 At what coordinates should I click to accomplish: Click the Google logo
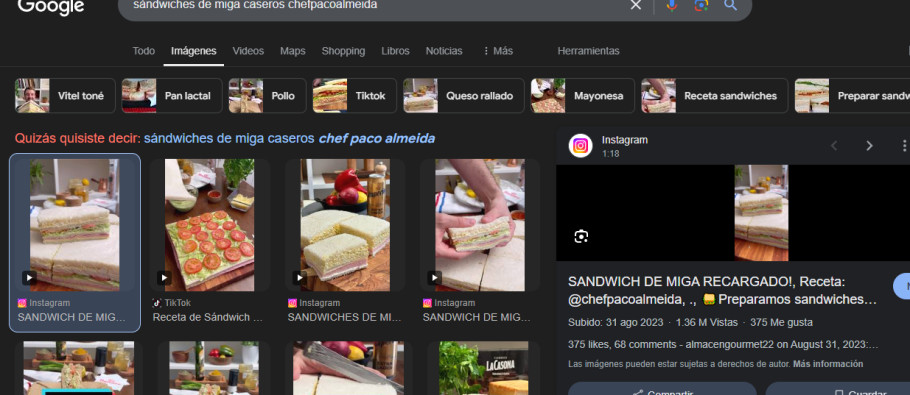[51, 6]
